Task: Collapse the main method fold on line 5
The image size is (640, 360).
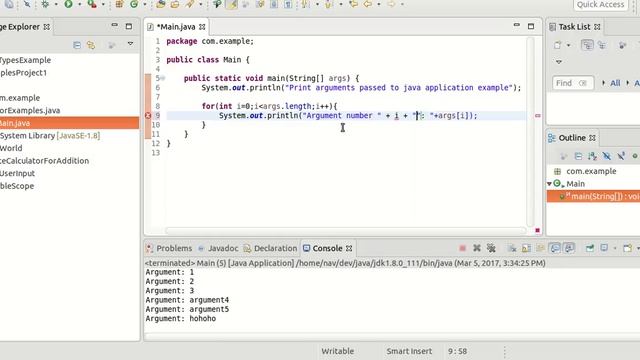Action: click(x=163, y=78)
